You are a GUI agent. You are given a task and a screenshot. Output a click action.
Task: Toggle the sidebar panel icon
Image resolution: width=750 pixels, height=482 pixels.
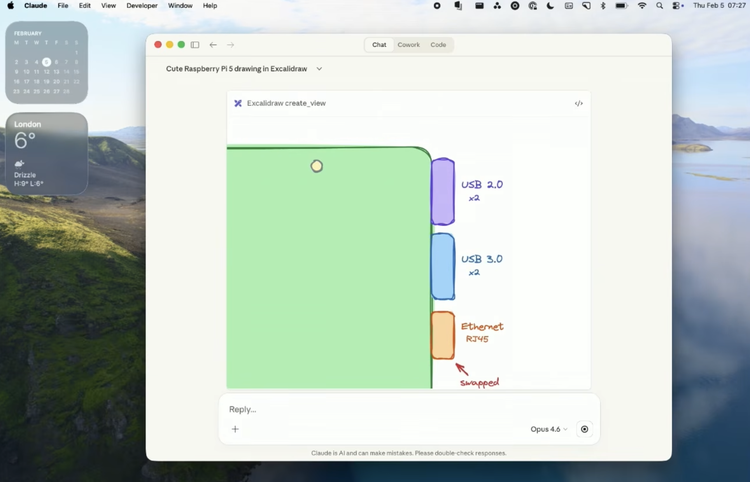pyautogui.click(x=195, y=45)
